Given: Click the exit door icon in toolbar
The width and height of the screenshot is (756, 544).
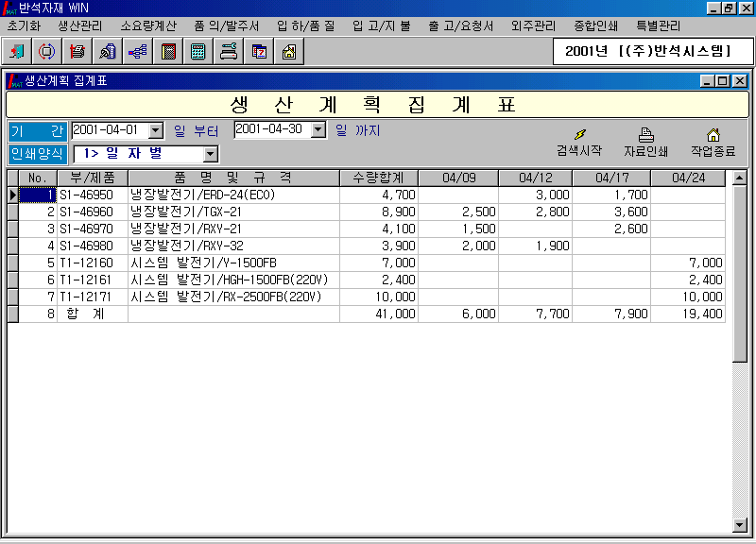Looking at the screenshot, I should 17,52.
